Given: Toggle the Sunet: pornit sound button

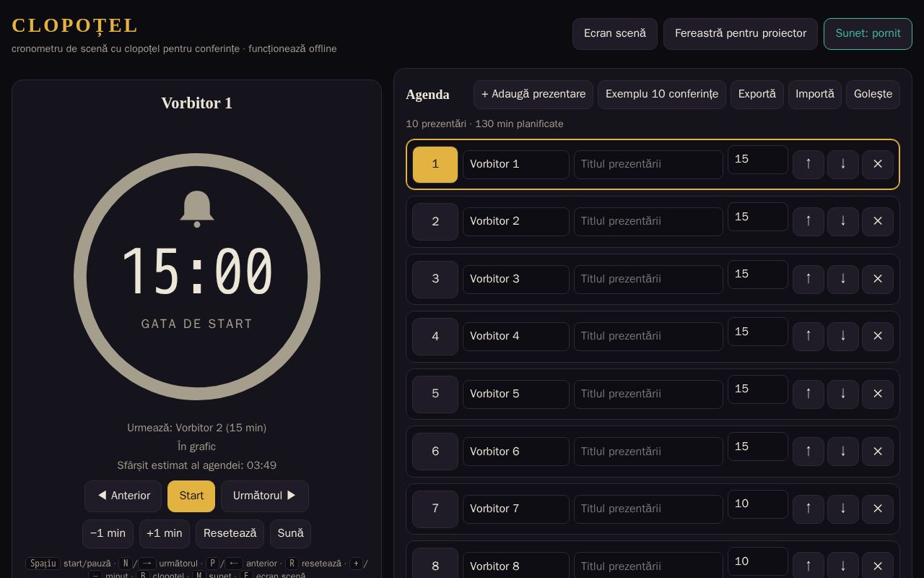Looking at the screenshot, I should pos(868,34).
